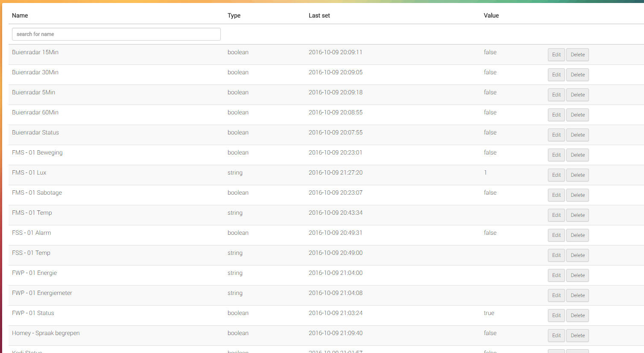The height and width of the screenshot is (353, 644).
Task: Delete the FWP - 01 Energie variable
Action: coord(578,275)
